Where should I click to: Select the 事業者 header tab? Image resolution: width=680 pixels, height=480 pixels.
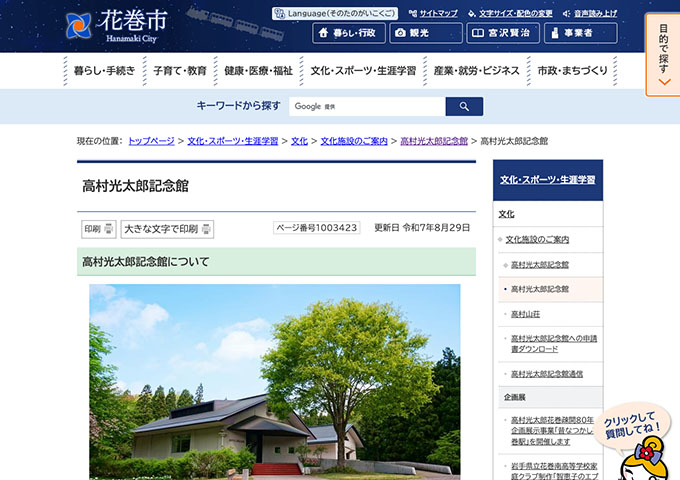581,33
